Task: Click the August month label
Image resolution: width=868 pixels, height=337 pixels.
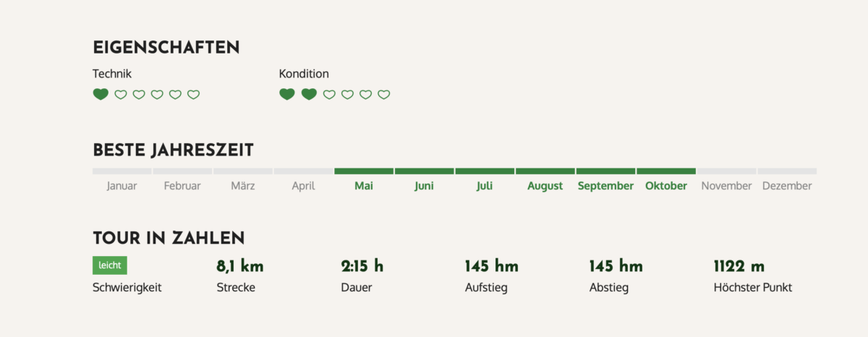Action: click(545, 186)
